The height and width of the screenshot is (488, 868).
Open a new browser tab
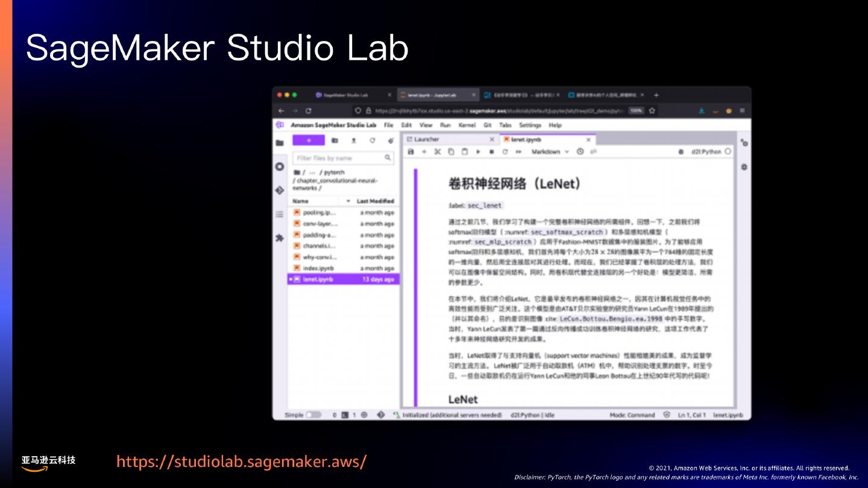656,95
